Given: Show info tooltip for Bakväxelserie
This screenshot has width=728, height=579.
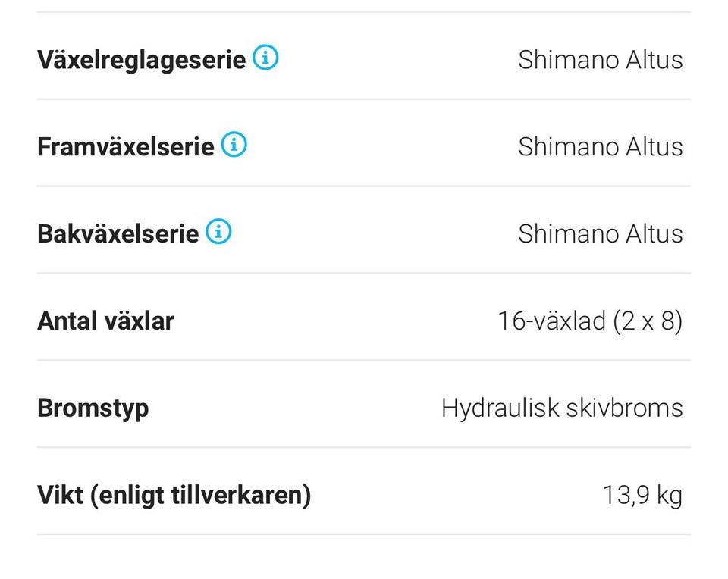Looking at the screenshot, I should coord(218,232).
